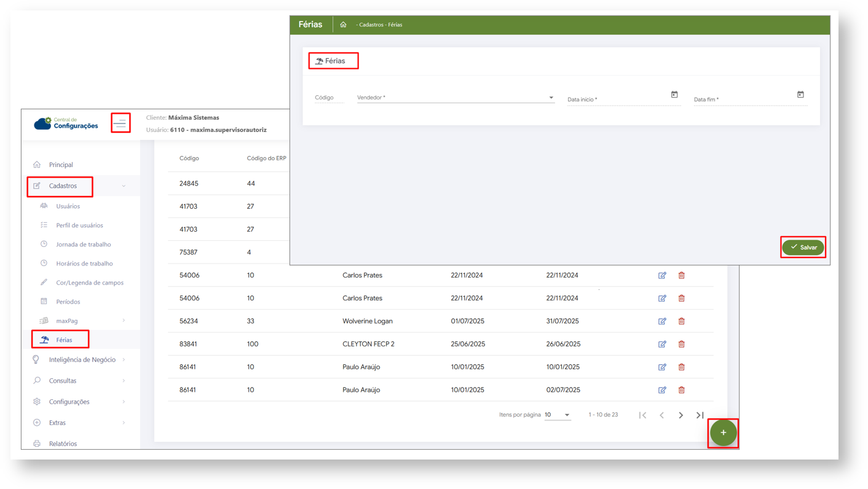Open Relatórios from the sidebar
The width and height of the screenshot is (868, 489).
[63, 444]
